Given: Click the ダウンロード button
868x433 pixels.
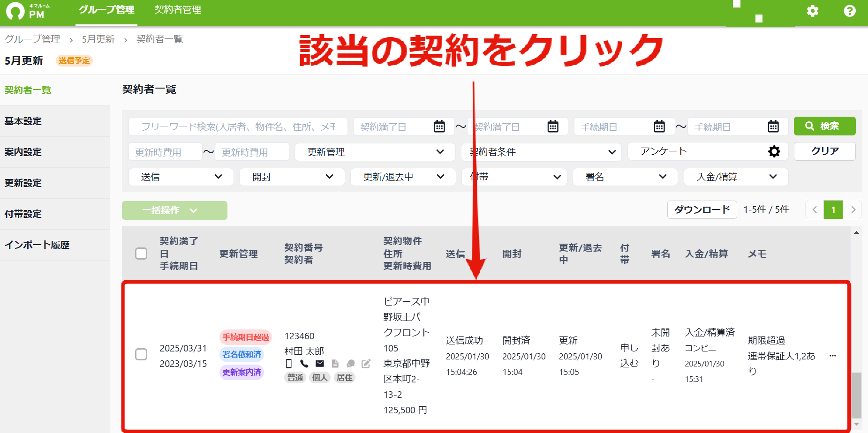Looking at the screenshot, I should point(702,209).
